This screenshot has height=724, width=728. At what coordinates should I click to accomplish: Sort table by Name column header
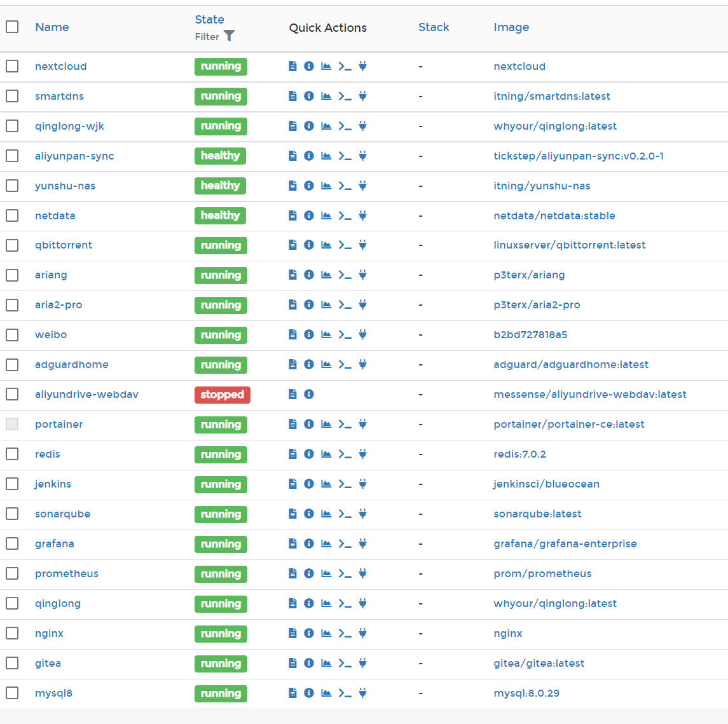pyautogui.click(x=52, y=27)
